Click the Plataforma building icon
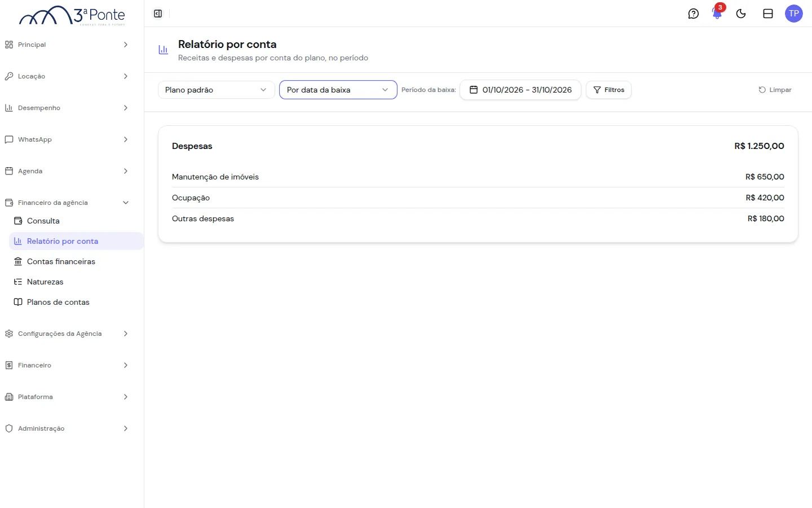The width and height of the screenshot is (812, 508). 9,397
